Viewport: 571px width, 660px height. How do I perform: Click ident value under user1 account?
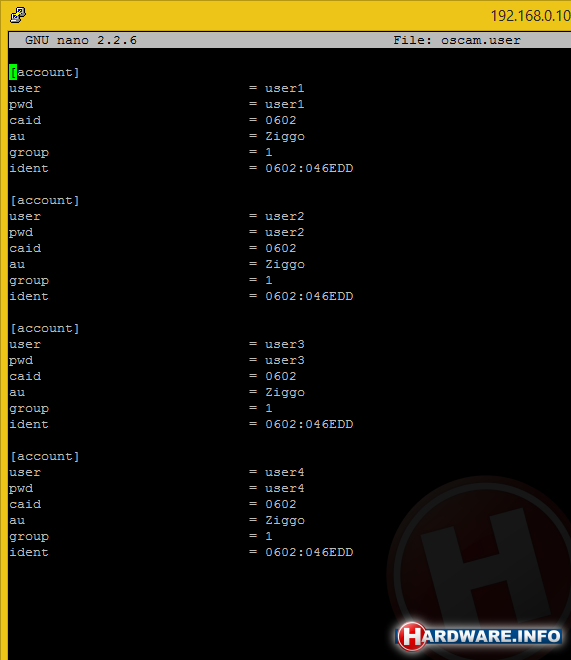click(x=309, y=168)
